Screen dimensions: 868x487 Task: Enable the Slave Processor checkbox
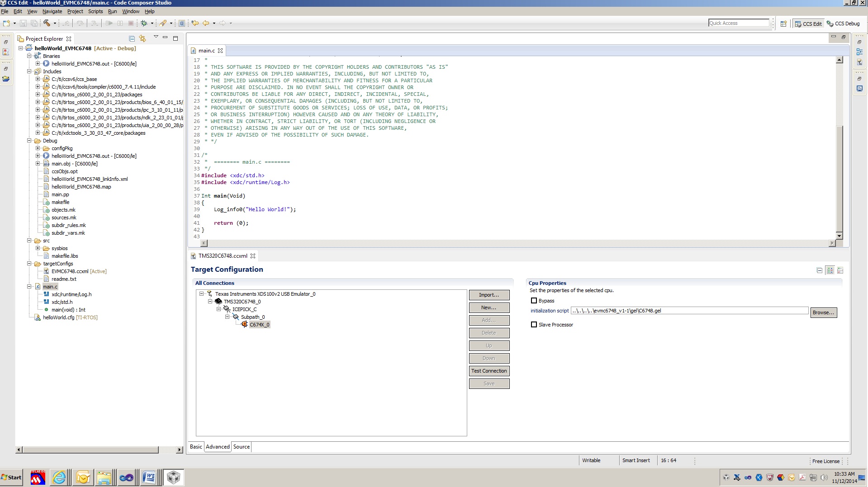pyautogui.click(x=534, y=325)
